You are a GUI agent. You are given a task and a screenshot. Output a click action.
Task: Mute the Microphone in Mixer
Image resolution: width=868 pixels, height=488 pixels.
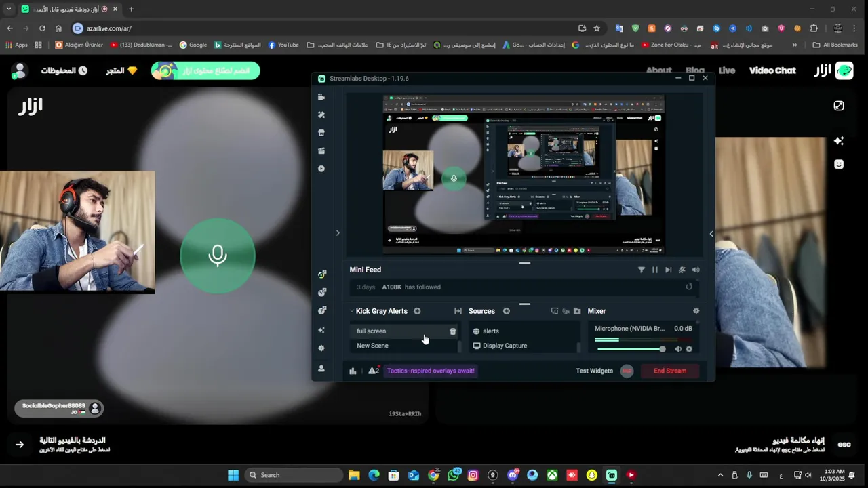click(x=678, y=349)
